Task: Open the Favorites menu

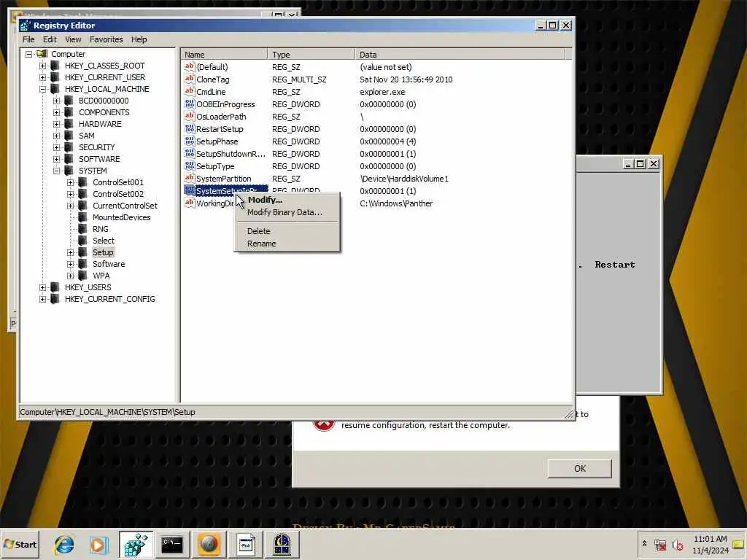Action: (107, 39)
